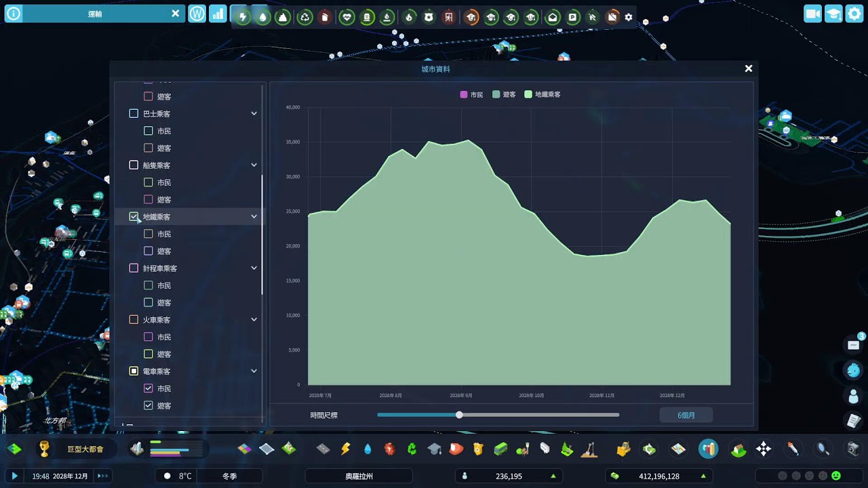This screenshot has height=488, width=868.
Task: Click the circular W icon in top bar
Action: coord(197,14)
